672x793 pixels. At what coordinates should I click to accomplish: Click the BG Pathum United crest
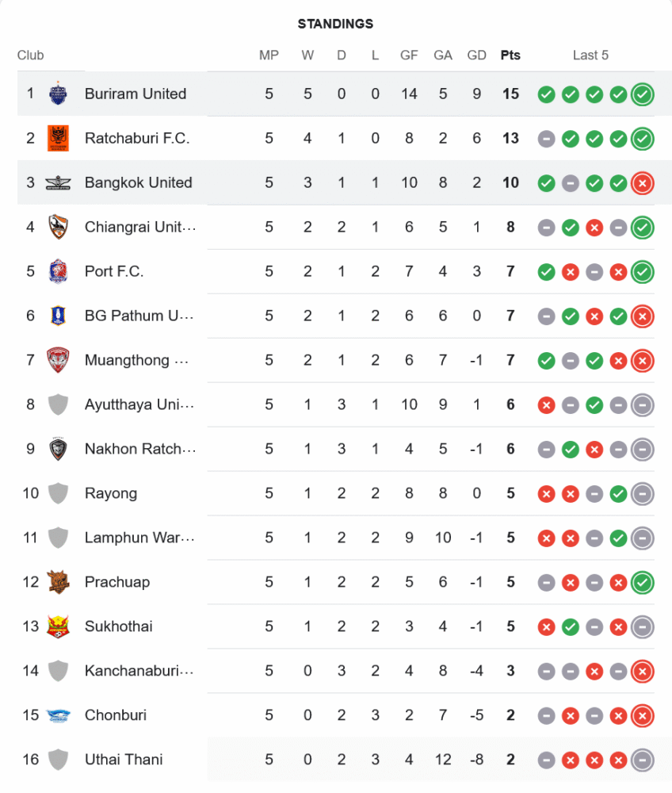[x=58, y=316]
